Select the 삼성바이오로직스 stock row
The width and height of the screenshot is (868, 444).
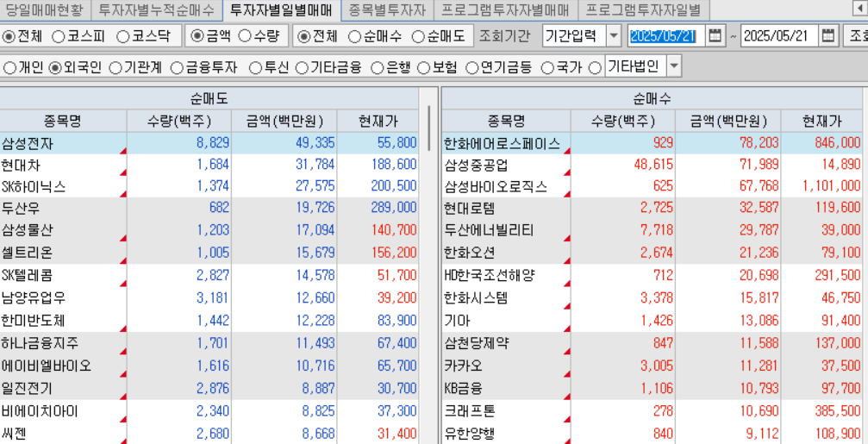point(653,186)
